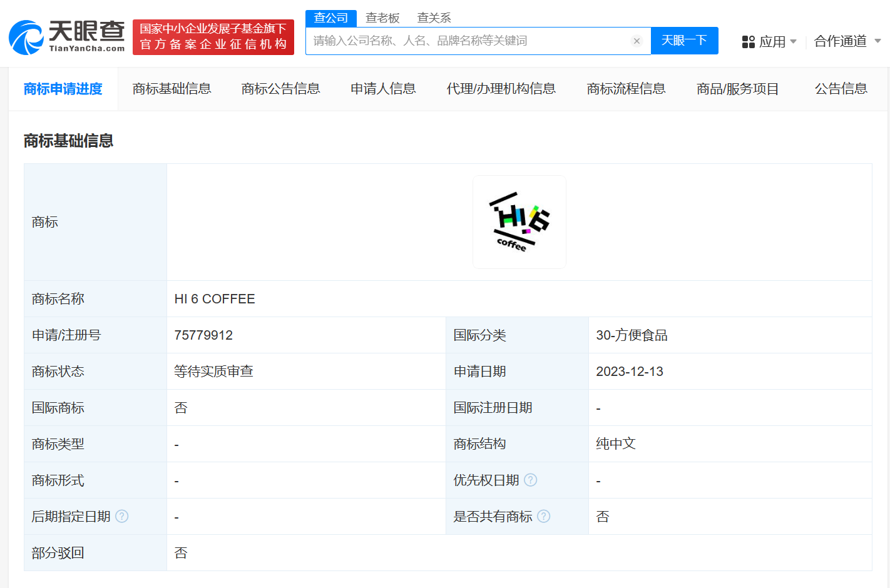Click the grid icon beside 应用
Viewport: 890px width, 588px height.
click(749, 41)
